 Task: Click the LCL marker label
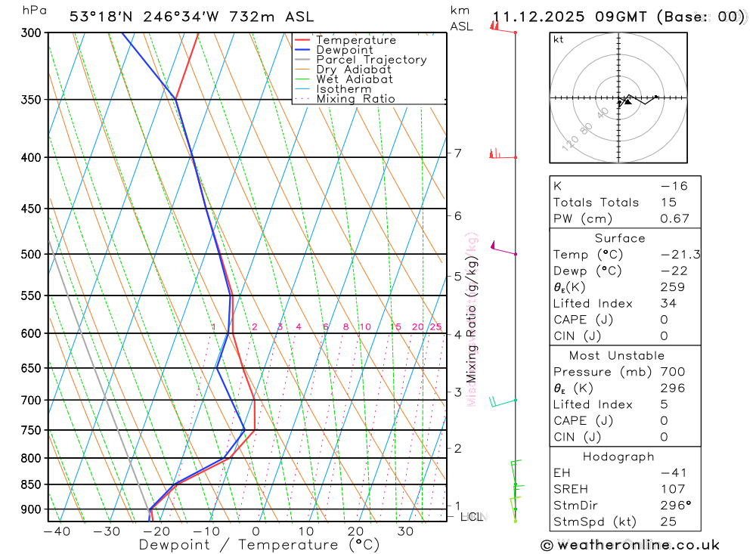tap(472, 517)
